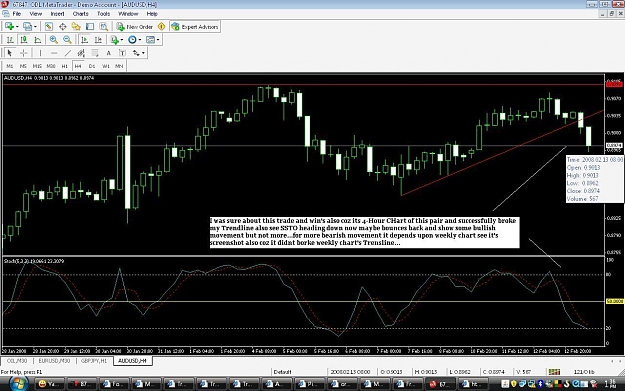
Task: Expand the Profiles dropdown arrow
Action: [x=35, y=27]
